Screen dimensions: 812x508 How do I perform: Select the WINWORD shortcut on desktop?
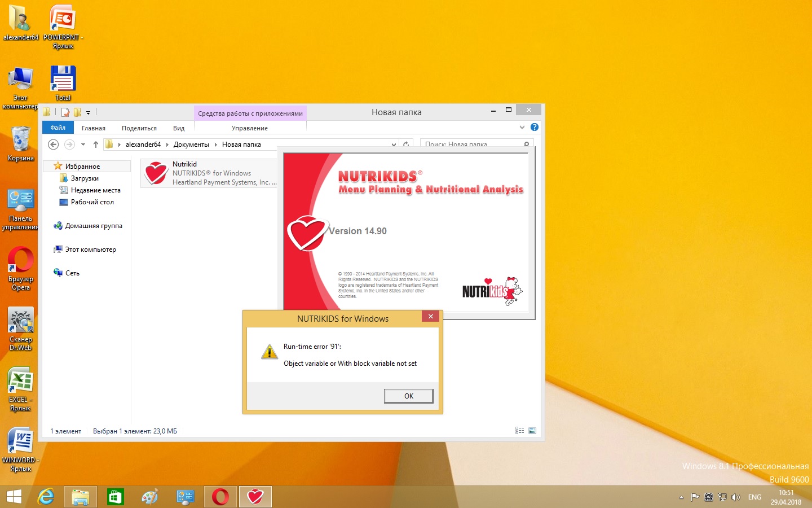tap(21, 450)
